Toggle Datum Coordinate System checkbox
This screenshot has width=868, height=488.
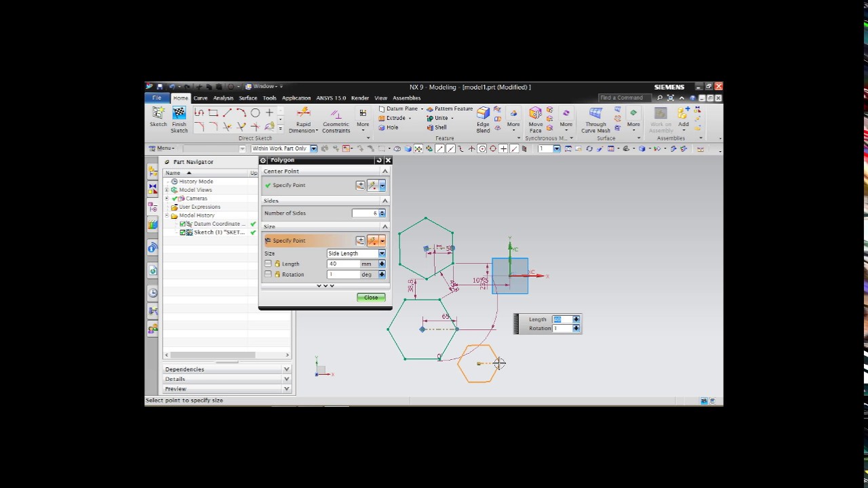pyautogui.click(x=182, y=224)
